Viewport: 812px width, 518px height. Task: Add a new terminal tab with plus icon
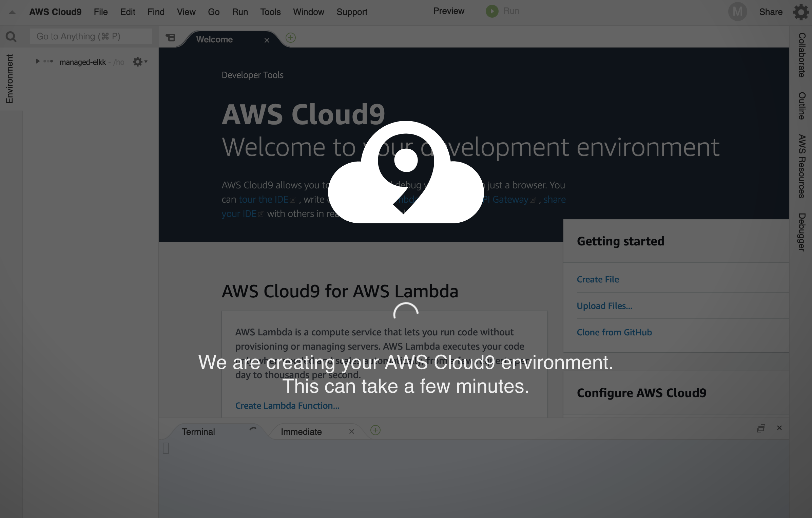[375, 430]
